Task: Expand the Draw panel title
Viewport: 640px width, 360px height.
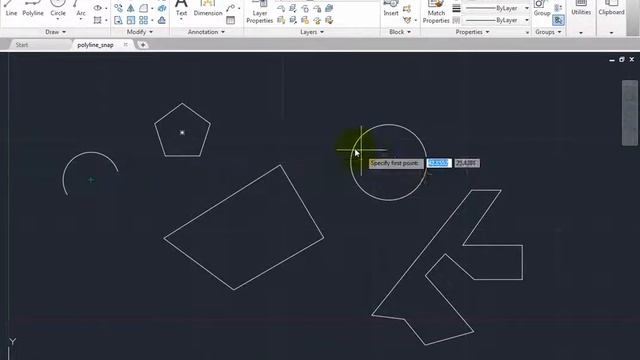Action: click(x=56, y=32)
